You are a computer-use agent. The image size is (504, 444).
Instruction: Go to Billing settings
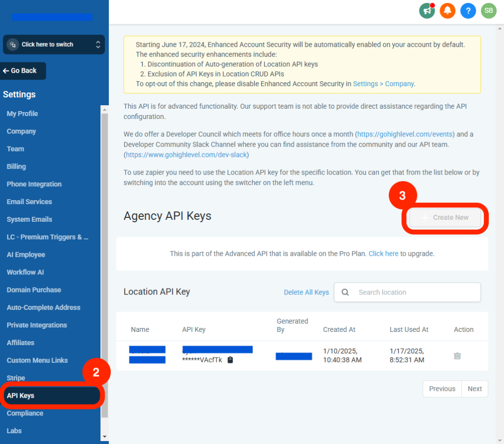point(16,167)
